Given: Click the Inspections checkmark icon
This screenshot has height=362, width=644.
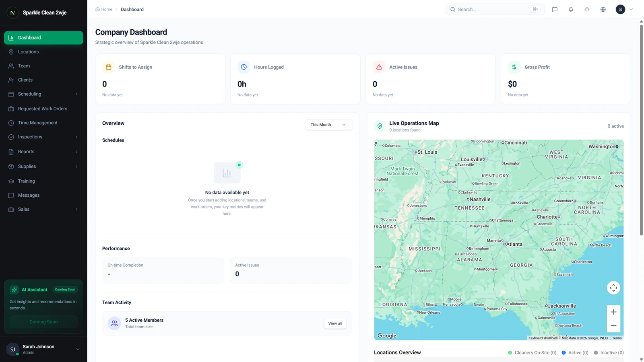Looking at the screenshot, I should tap(11, 137).
